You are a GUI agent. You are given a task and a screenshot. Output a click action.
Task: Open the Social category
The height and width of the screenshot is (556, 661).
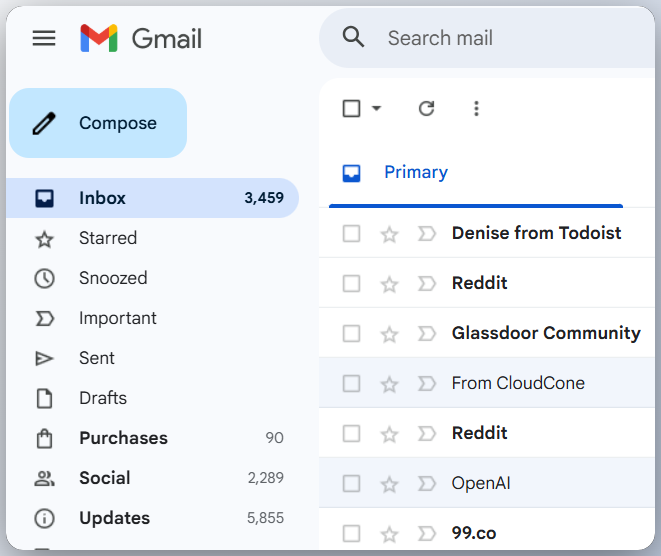pos(152,478)
